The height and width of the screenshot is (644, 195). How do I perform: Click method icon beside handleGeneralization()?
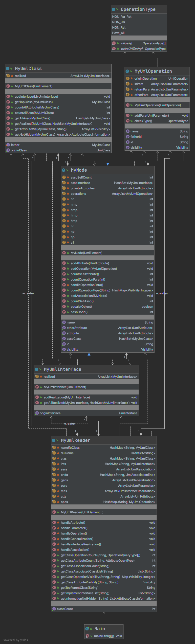point(54,539)
